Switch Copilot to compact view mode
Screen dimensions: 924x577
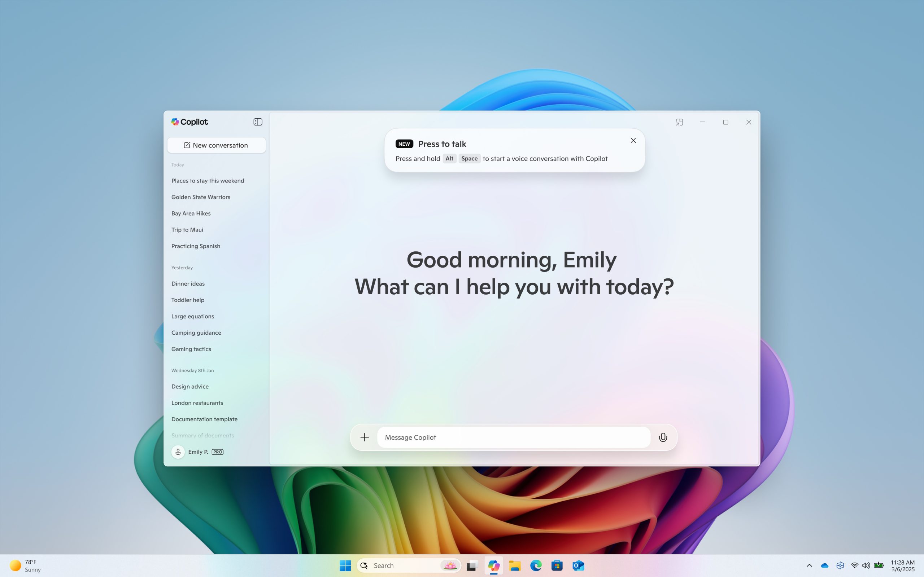[679, 122]
